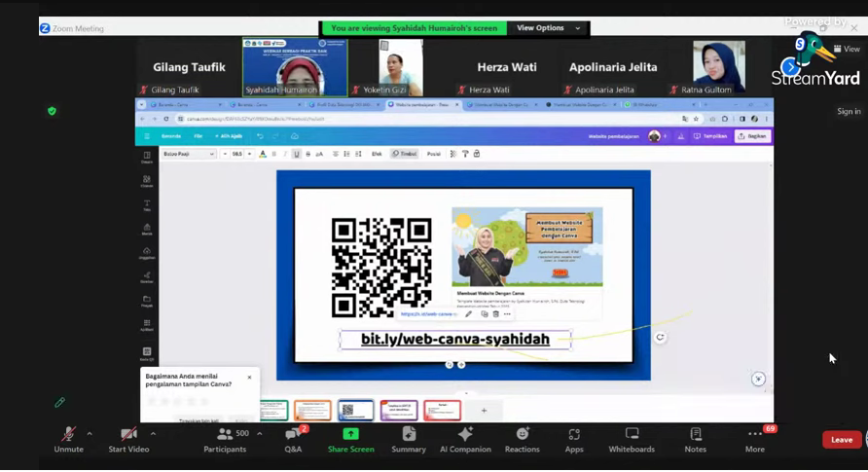868x472 pixels.
Task: Open the Aplikasi panel in Canva sidebar
Action: (x=147, y=325)
